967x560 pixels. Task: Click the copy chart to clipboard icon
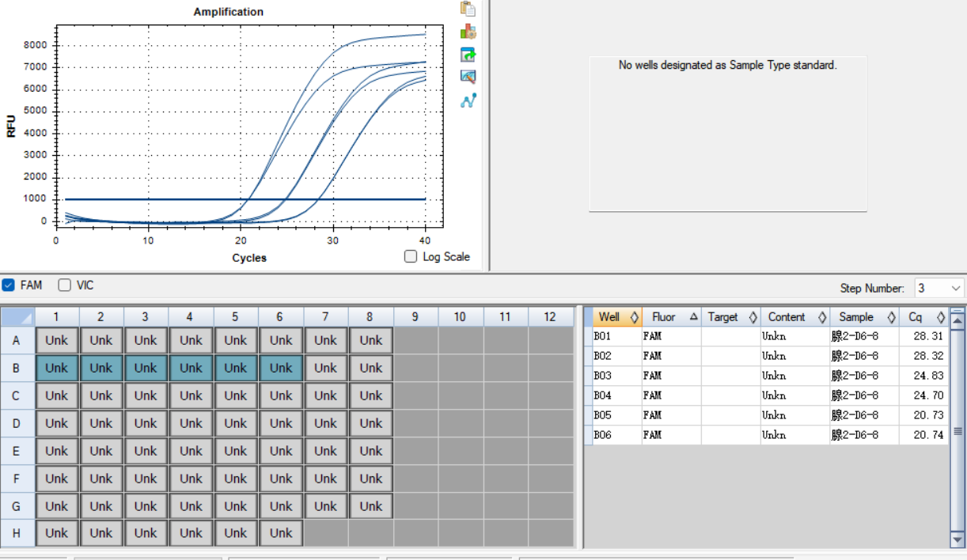coord(468,9)
